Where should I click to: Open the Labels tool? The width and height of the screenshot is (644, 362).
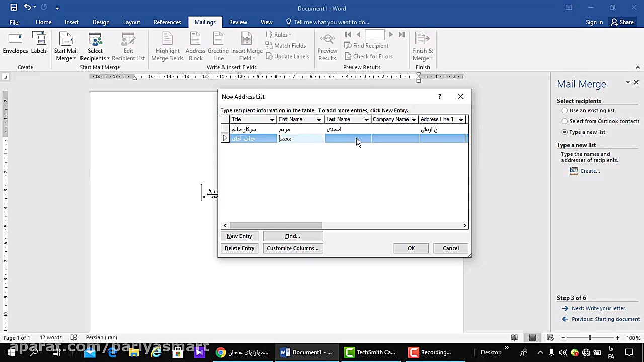(39, 43)
